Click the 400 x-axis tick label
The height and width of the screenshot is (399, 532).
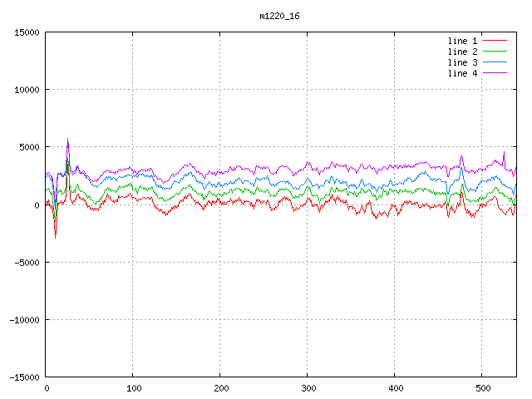click(x=395, y=388)
